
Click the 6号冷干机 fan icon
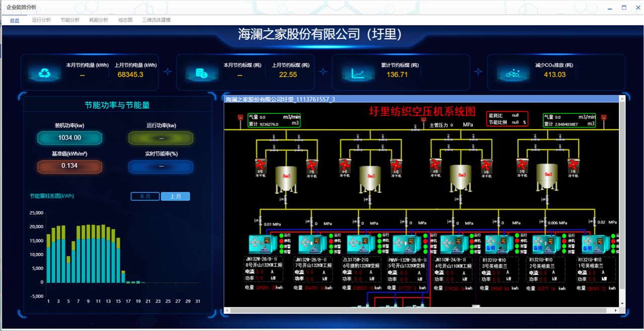point(345,165)
